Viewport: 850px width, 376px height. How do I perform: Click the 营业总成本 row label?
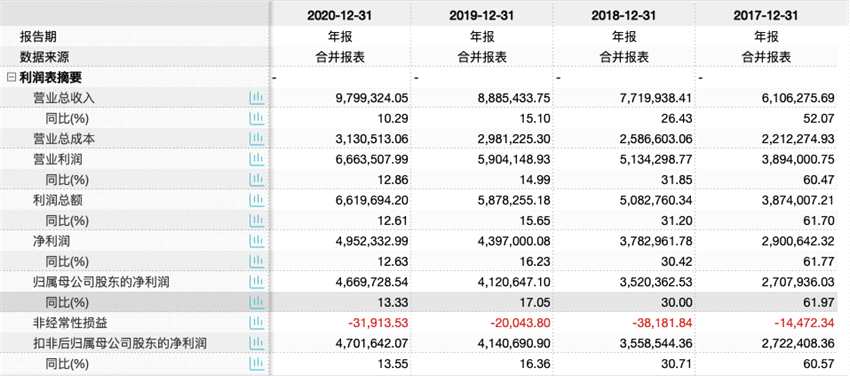(63, 139)
